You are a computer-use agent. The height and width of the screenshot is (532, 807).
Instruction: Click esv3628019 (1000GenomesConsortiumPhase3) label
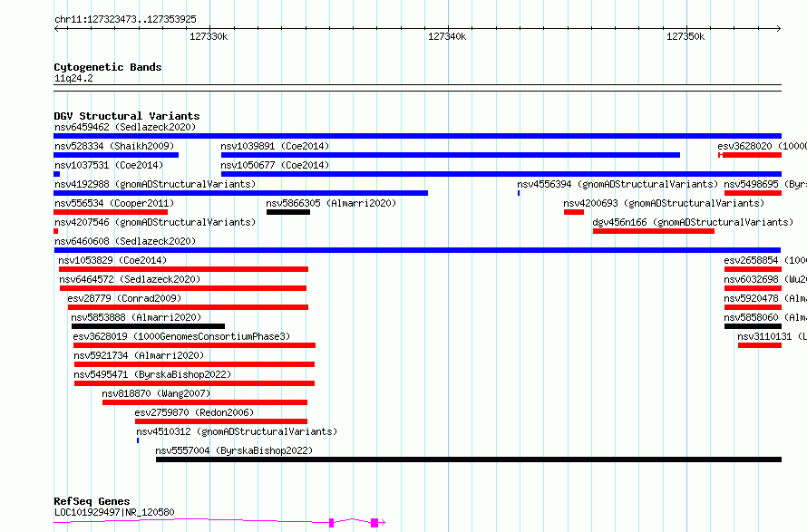181,336
